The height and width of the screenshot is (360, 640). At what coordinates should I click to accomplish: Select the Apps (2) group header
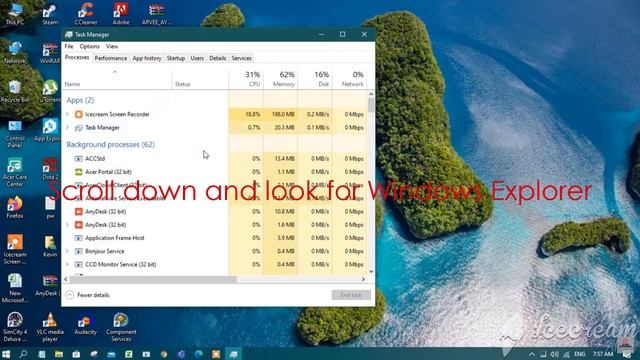pos(80,100)
